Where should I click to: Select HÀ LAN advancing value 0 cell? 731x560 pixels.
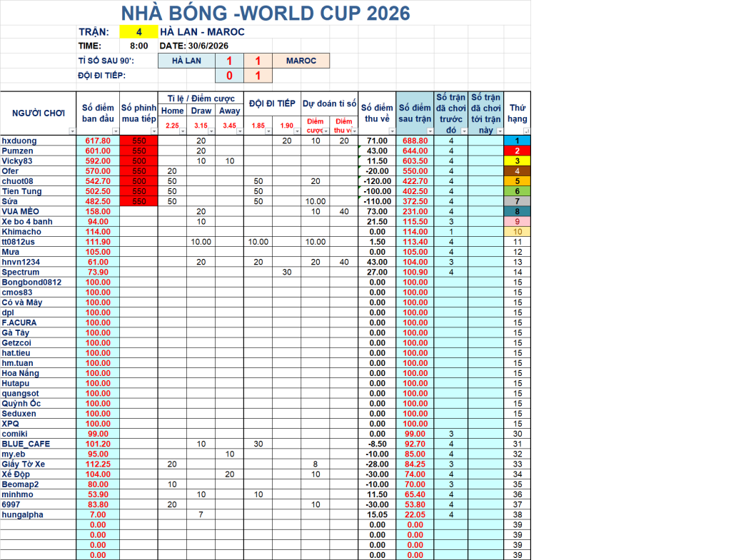point(229,76)
